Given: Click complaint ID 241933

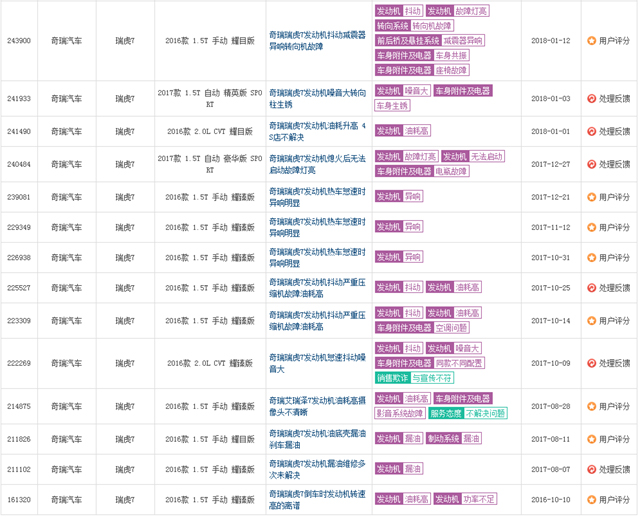Looking at the screenshot, I should pyautogui.click(x=19, y=99).
